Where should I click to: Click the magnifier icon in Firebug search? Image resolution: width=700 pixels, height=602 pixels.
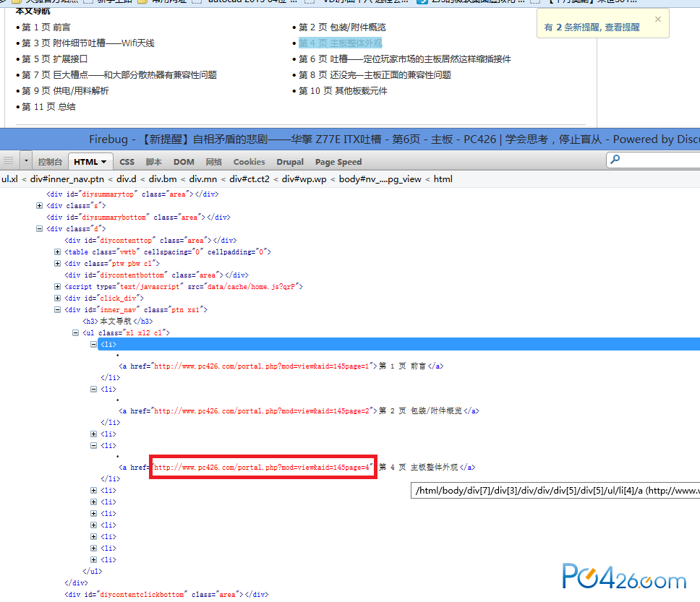(615, 159)
